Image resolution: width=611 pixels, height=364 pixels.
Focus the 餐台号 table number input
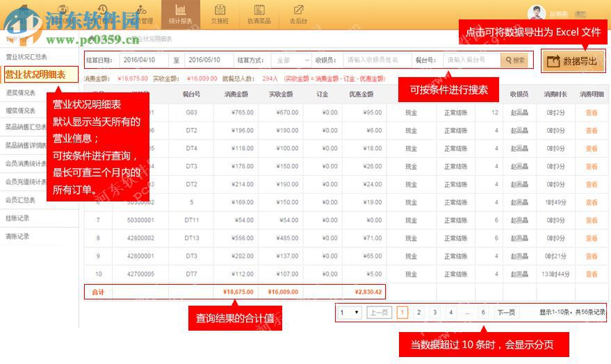pos(472,60)
